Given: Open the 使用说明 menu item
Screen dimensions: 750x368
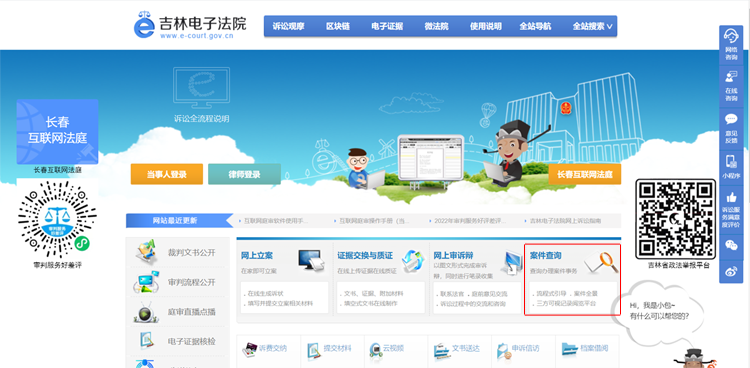Looking at the screenshot, I should pos(485,26).
